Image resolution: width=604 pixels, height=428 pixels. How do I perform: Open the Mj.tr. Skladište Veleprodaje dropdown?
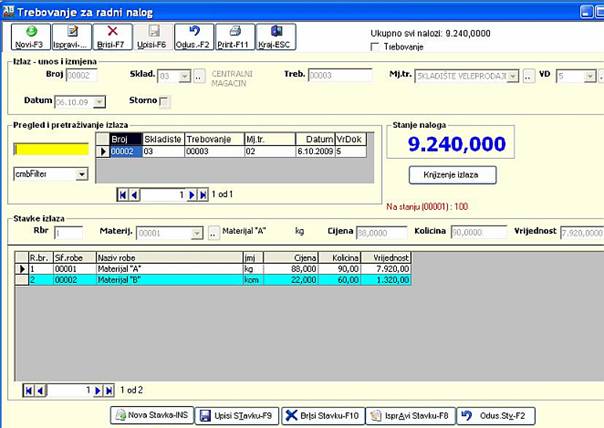coord(513,75)
